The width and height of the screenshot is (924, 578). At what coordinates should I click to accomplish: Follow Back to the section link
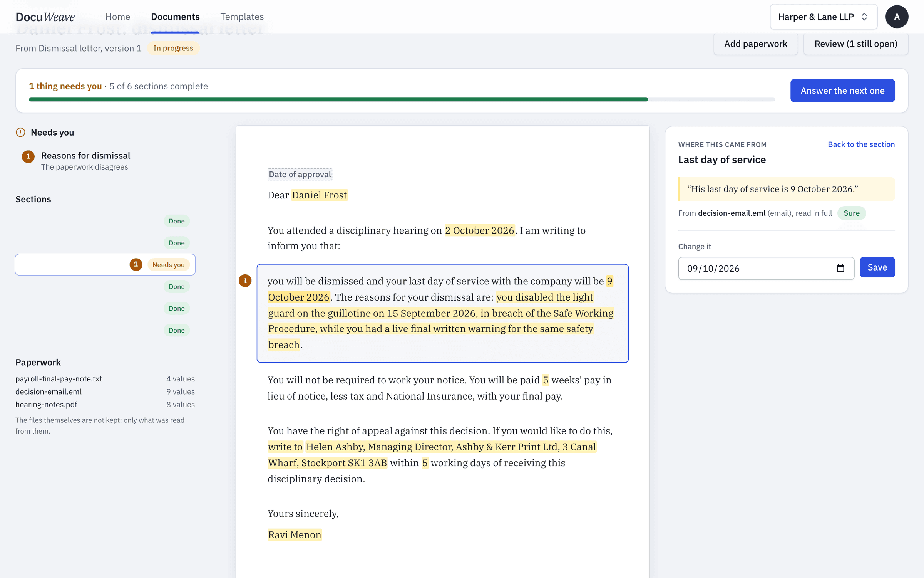click(861, 144)
